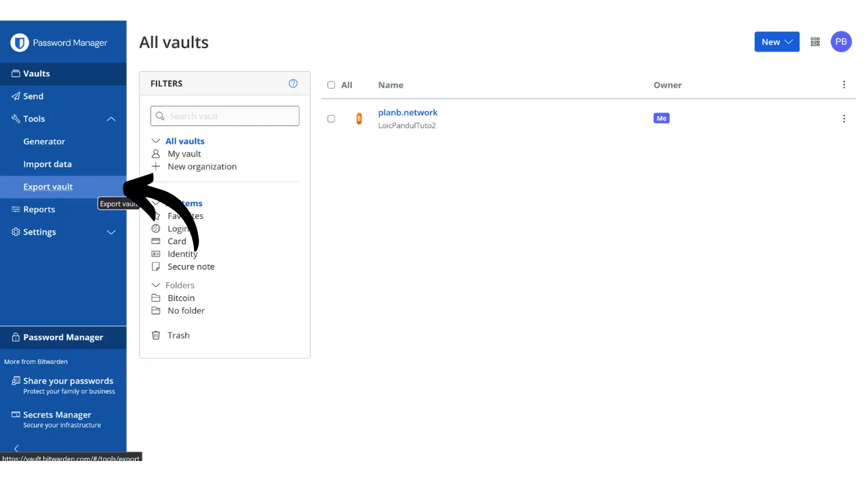Collapse the Tools section in the sidebar
This screenshot has width=868, height=482.
[x=111, y=119]
